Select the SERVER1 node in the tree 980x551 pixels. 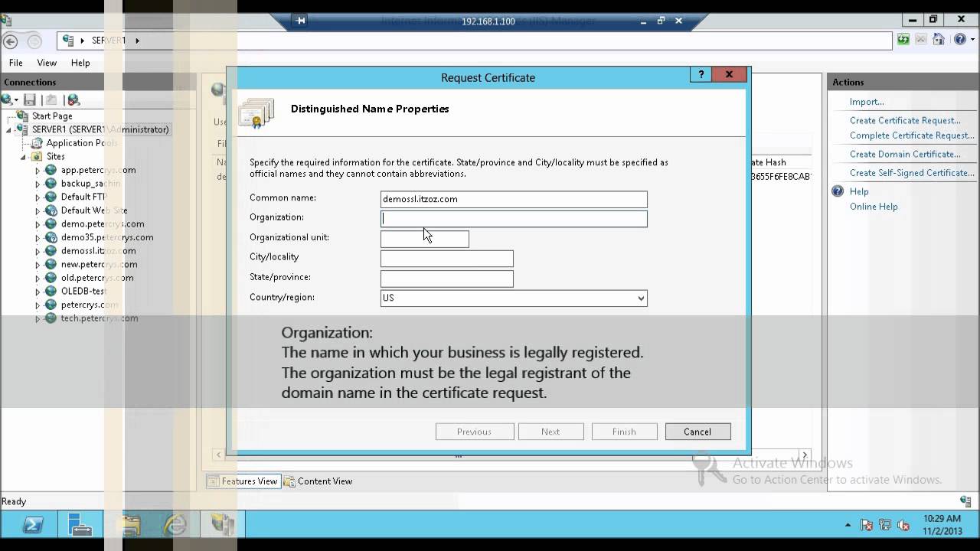(100, 129)
